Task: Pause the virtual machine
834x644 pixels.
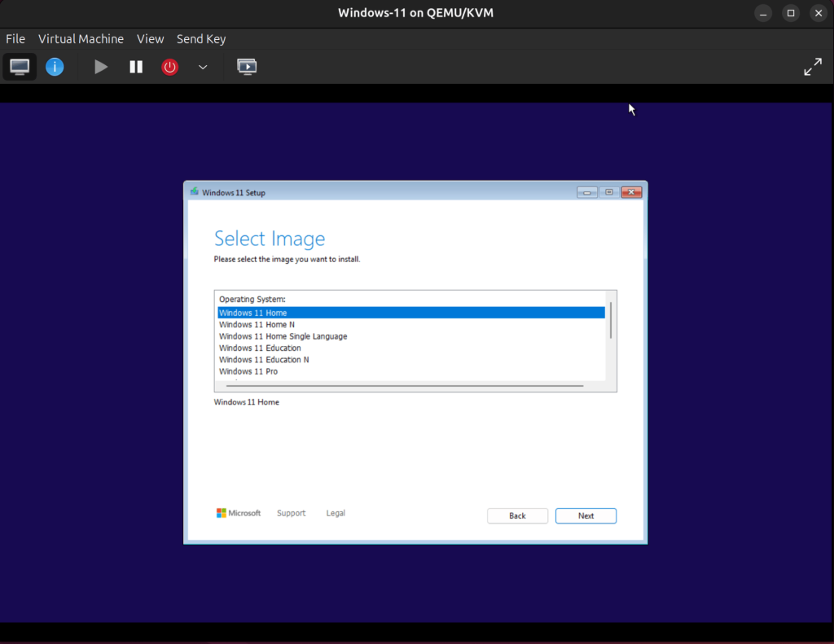Action: (135, 67)
